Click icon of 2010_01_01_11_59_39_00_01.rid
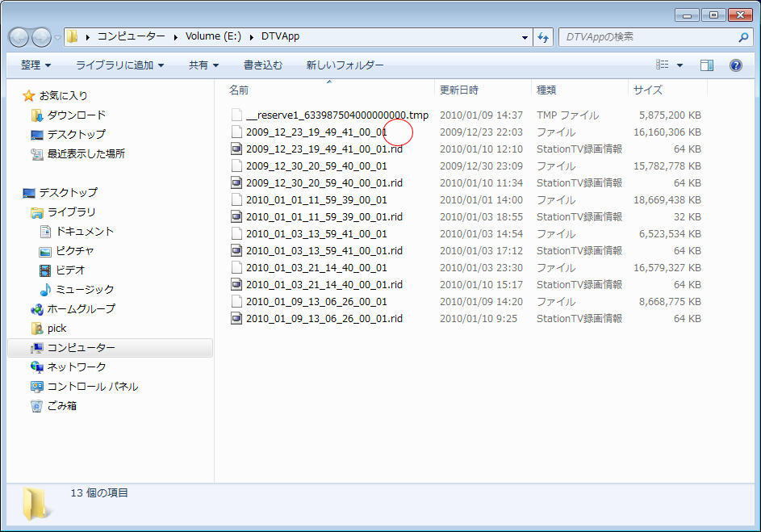 pos(236,216)
